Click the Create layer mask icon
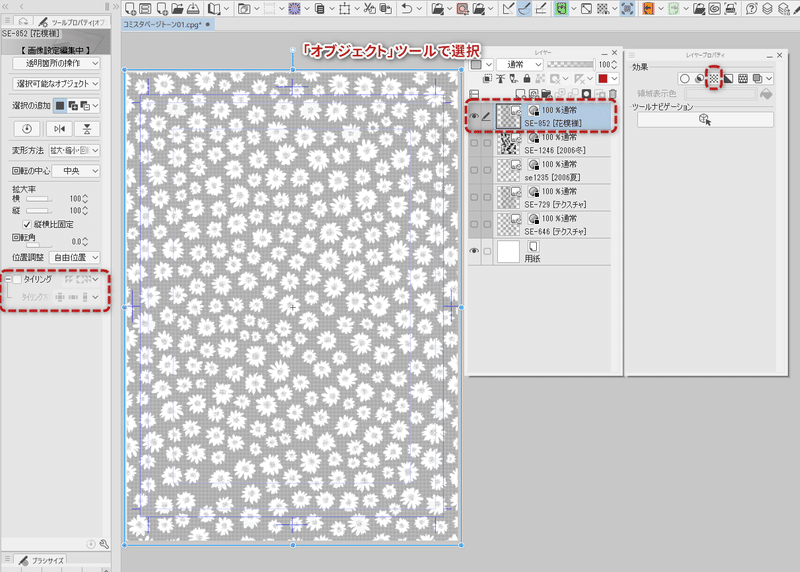This screenshot has width=800, height=572. [x=586, y=94]
